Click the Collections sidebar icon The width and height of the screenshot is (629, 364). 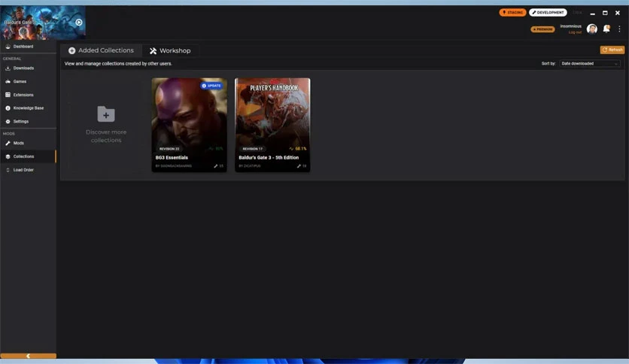point(8,156)
